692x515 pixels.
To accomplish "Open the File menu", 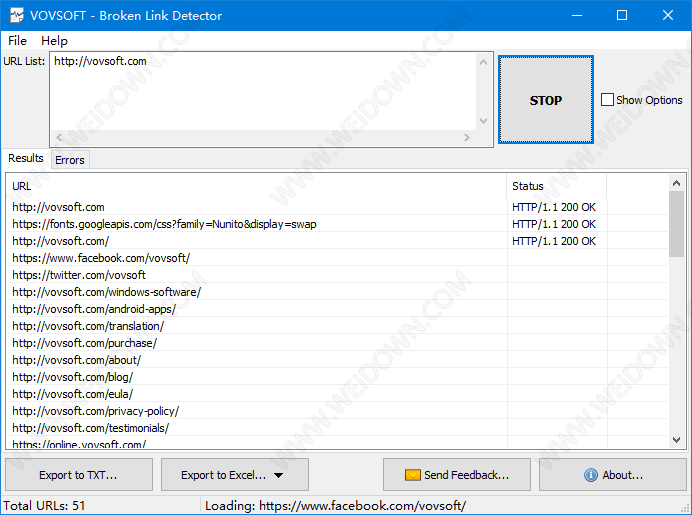I will click(17, 41).
